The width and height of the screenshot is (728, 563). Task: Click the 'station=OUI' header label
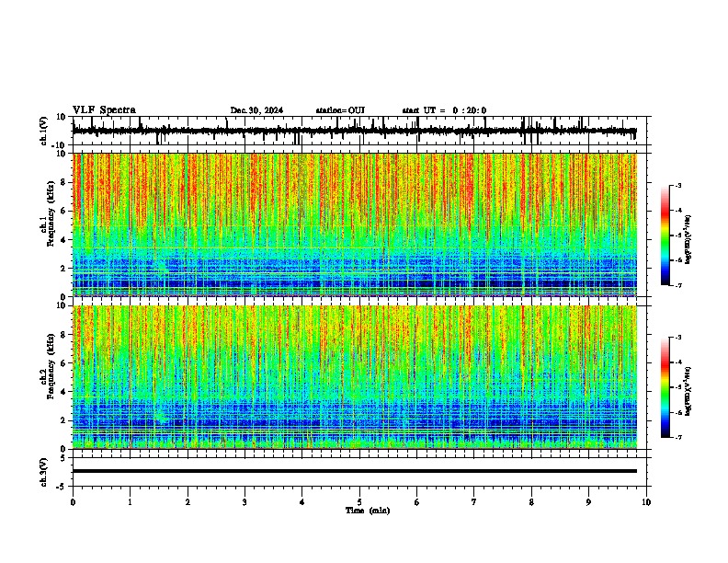coord(340,110)
